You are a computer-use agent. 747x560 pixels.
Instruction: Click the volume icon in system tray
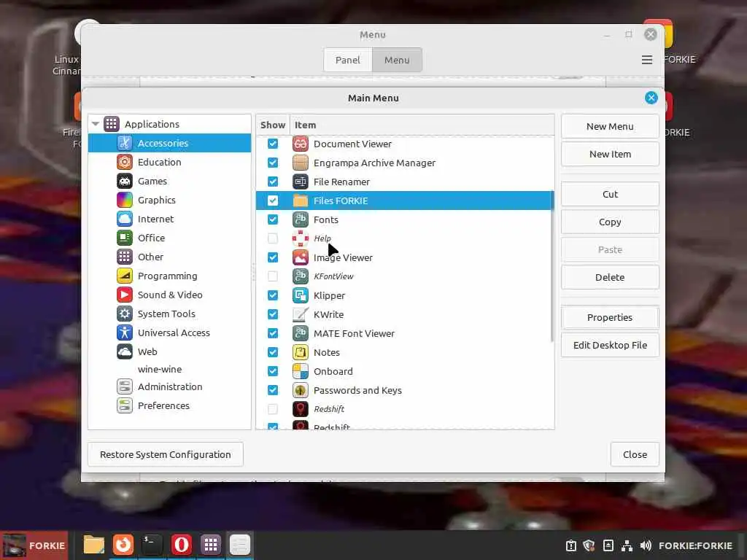[x=646, y=545]
